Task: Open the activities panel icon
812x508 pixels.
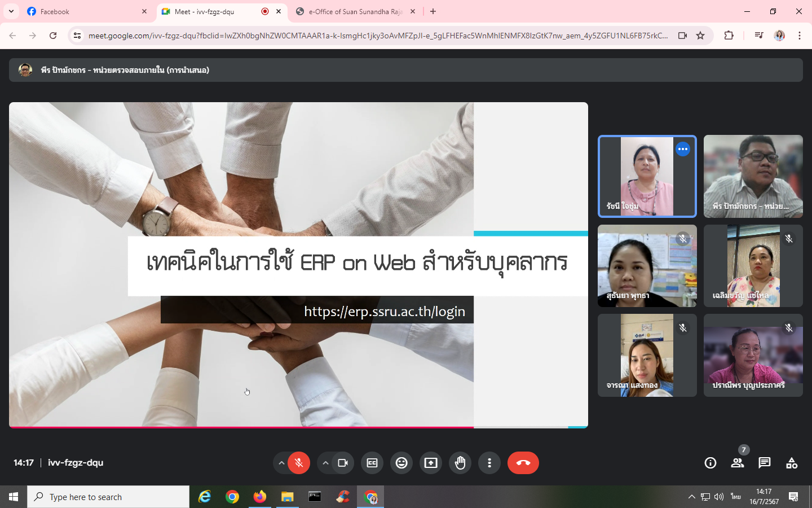Action: pos(792,463)
